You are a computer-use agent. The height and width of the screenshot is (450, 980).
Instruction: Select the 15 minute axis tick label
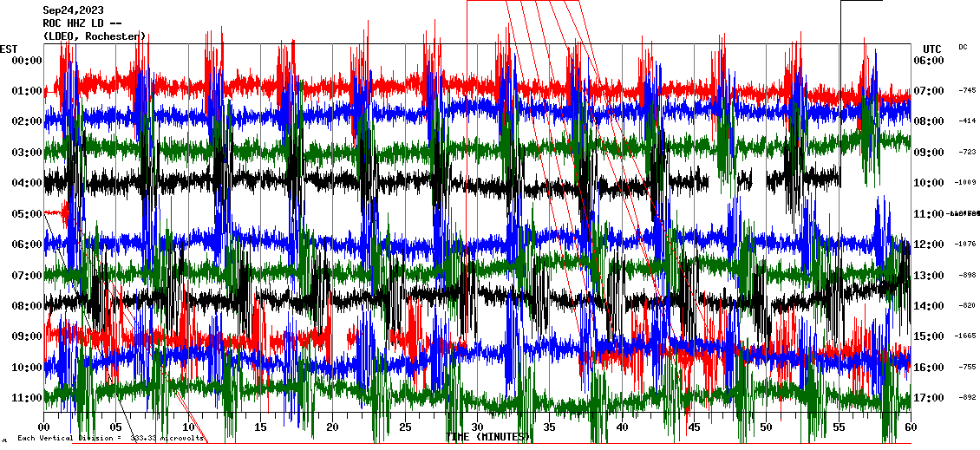pyautogui.click(x=260, y=427)
